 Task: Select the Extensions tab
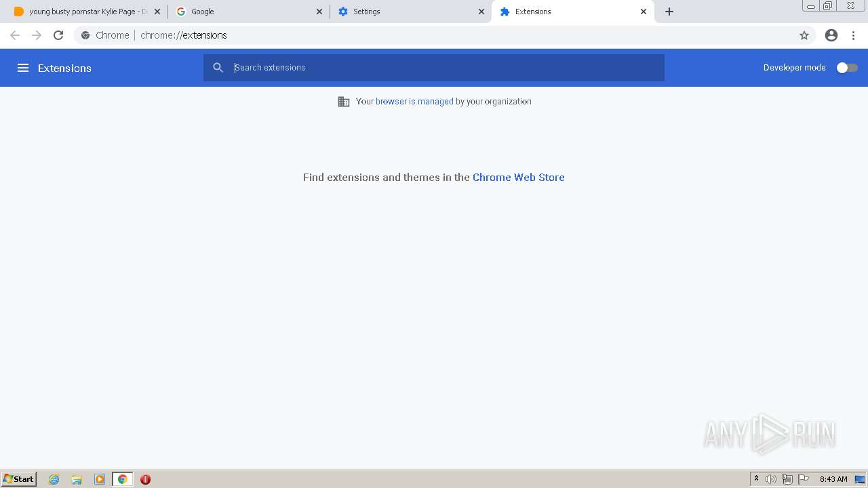pyautogui.click(x=573, y=12)
